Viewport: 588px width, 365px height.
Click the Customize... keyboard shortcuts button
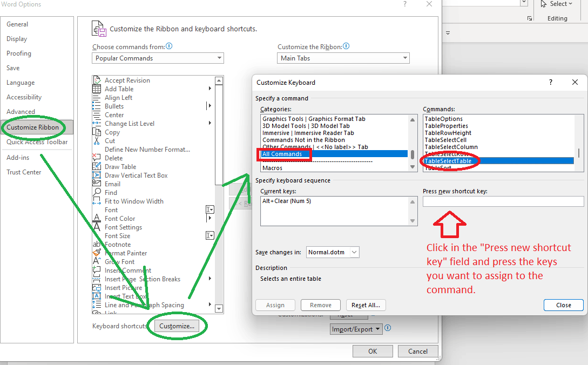(177, 326)
